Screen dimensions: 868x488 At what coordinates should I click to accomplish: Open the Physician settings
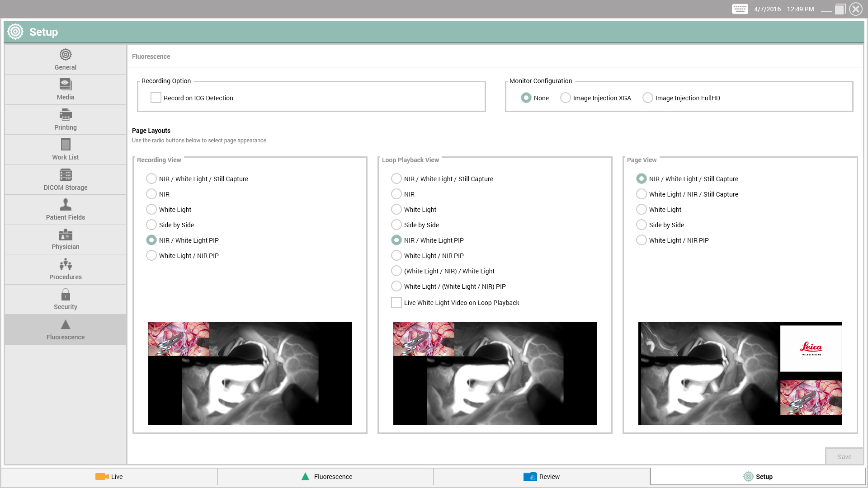[x=65, y=239]
